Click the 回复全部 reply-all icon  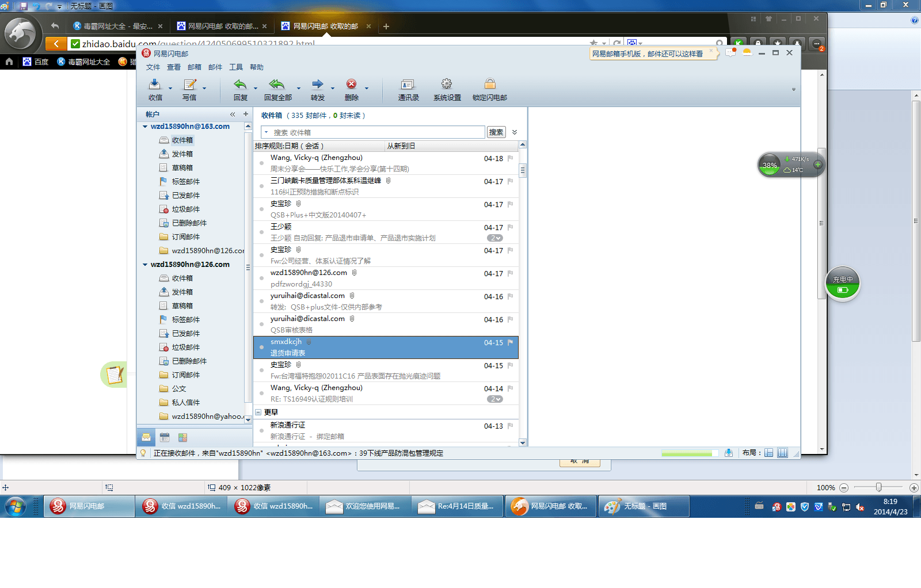tap(277, 85)
